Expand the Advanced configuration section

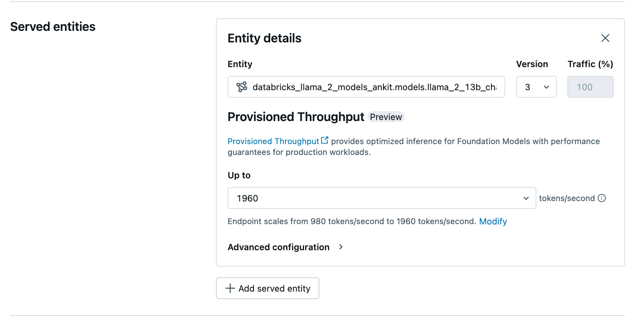[278, 247]
